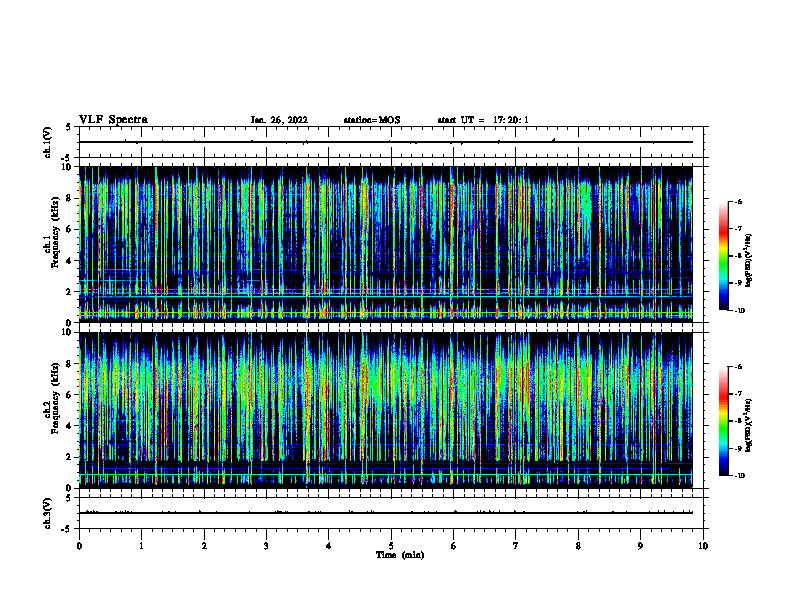792x612 pixels.
Task: Click the ch.2 frequency tick label "8"
Action: click(x=70, y=364)
